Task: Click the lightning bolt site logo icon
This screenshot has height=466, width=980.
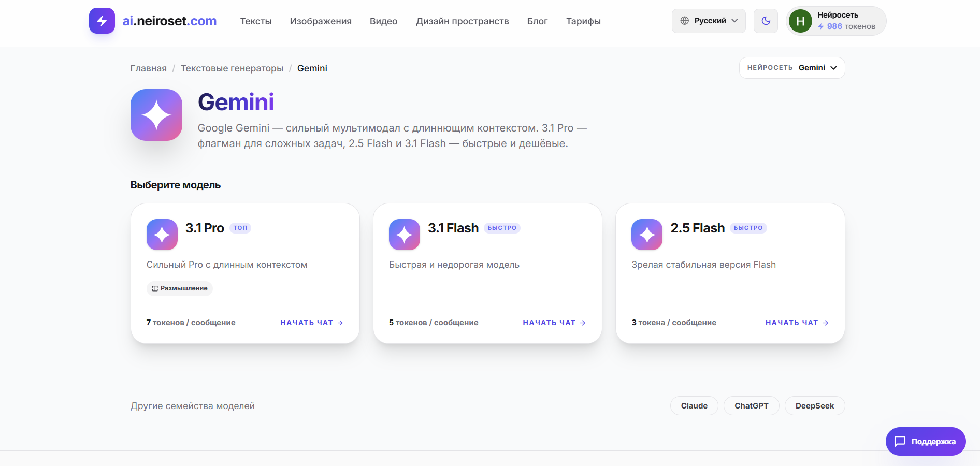Action: [102, 21]
